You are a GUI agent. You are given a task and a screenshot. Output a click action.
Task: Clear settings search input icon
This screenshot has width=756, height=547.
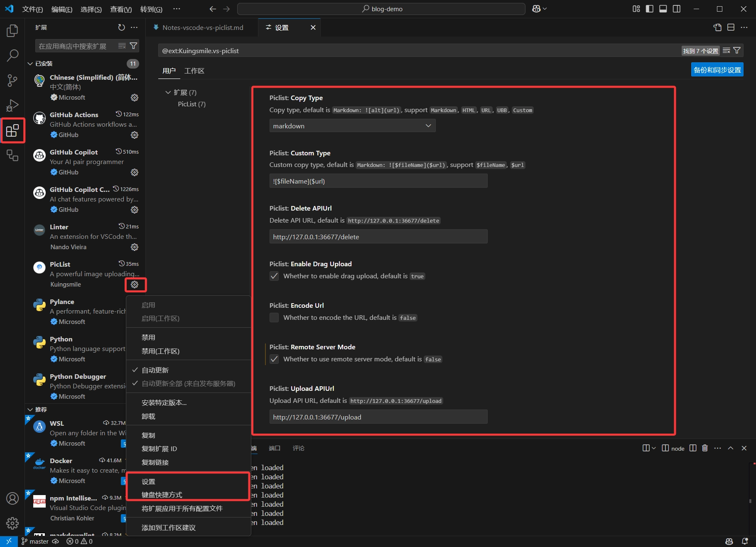pyautogui.click(x=726, y=51)
